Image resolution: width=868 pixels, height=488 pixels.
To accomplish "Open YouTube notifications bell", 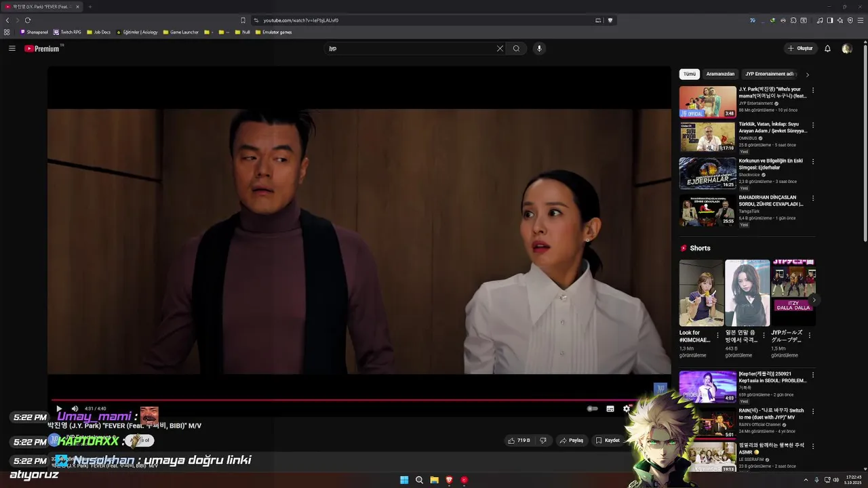I will coord(827,48).
